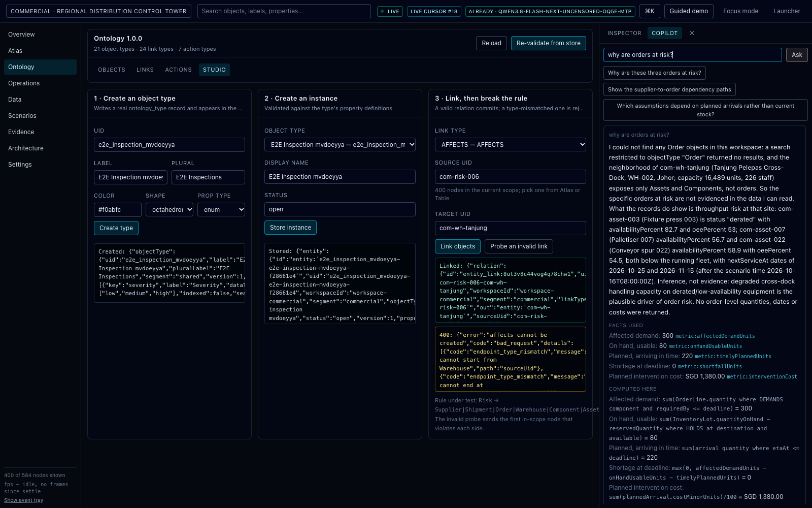The height and width of the screenshot is (508, 812).
Task: Expand the OBJECT TYPE dropdown
Action: pyautogui.click(x=340, y=145)
